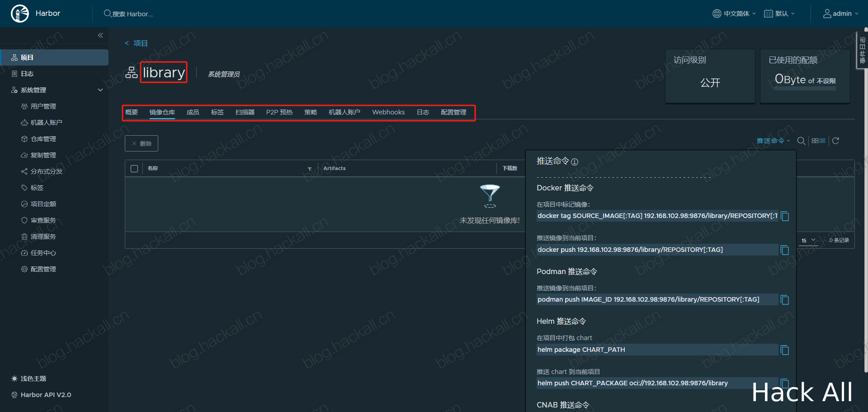868x412 pixels.
Task: Click the Harbor logo icon
Action: click(20, 14)
